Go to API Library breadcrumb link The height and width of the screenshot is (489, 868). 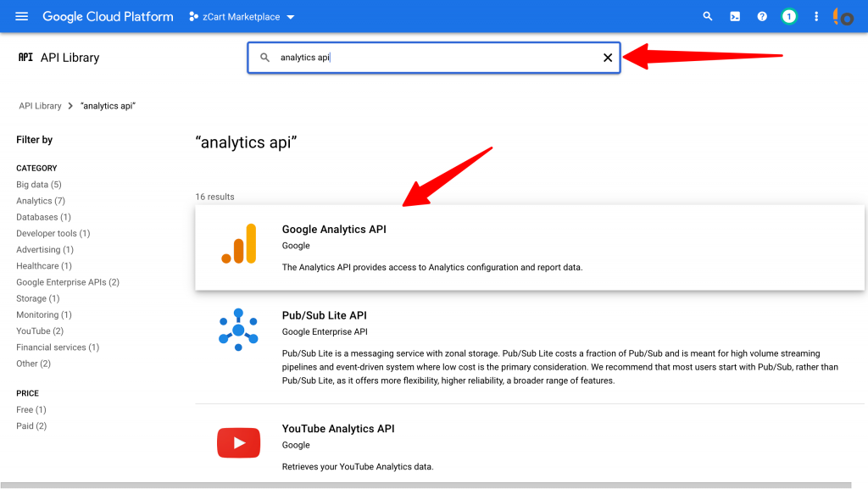40,106
